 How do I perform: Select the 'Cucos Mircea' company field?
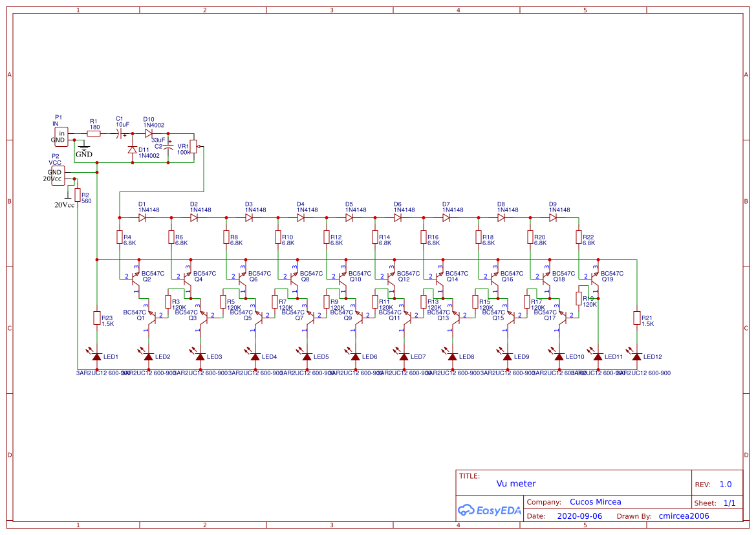pyautogui.click(x=595, y=502)
